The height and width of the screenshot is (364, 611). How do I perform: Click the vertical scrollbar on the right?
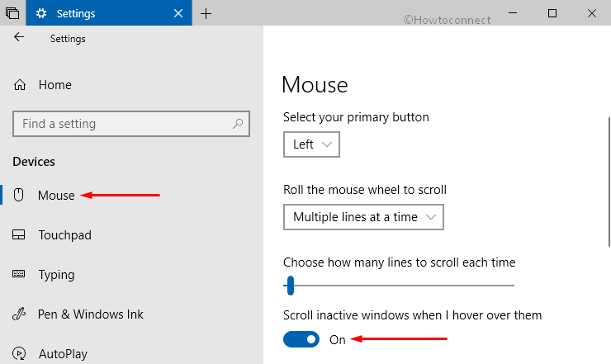tap(609, 182)
